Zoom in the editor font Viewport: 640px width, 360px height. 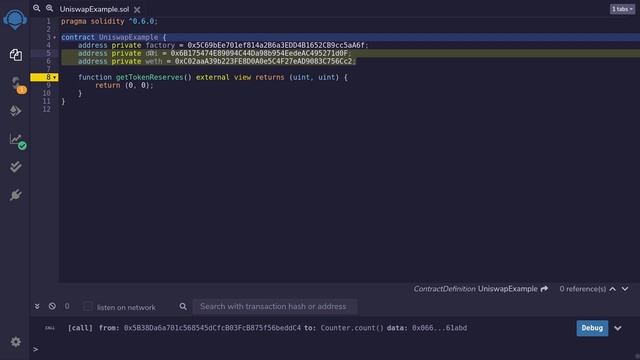49,8
